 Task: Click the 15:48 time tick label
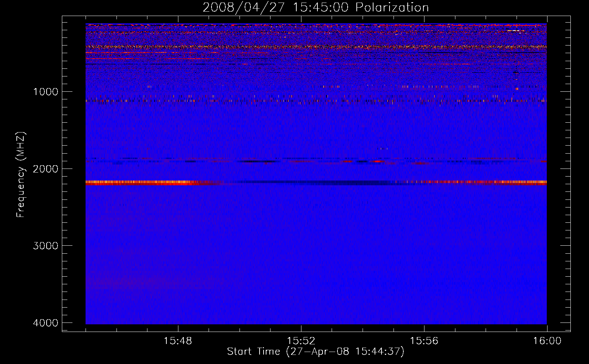[178, 341]
